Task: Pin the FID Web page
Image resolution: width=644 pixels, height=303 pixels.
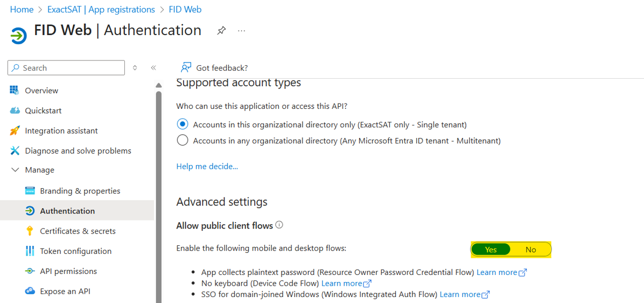Action: coord(221,30)
